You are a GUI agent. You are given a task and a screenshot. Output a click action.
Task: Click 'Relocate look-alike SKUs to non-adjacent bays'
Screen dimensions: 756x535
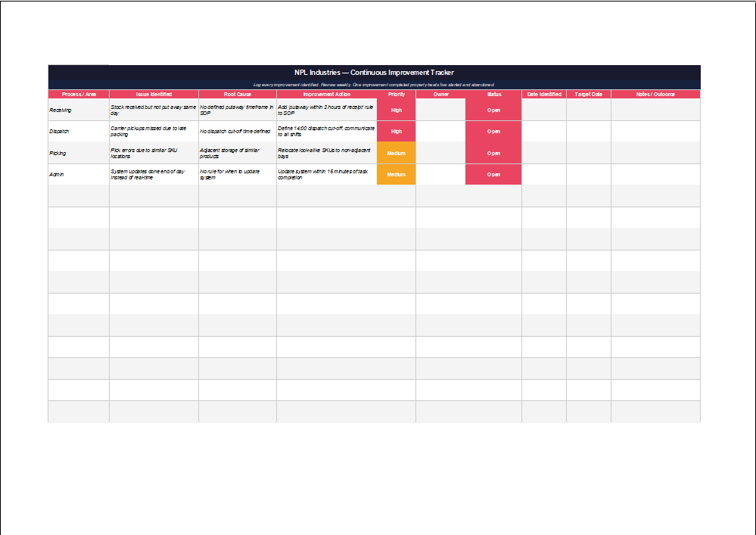tap(327, 154)
